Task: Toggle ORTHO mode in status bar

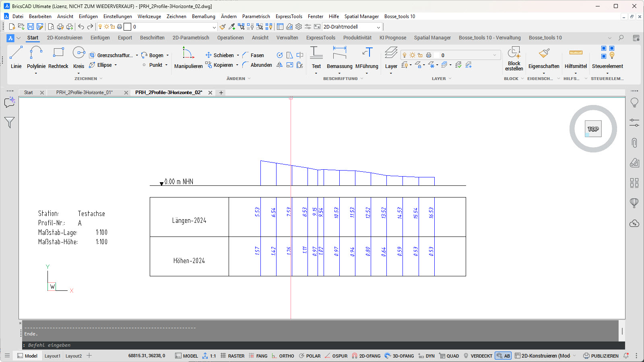Action: tap(283, 356)
